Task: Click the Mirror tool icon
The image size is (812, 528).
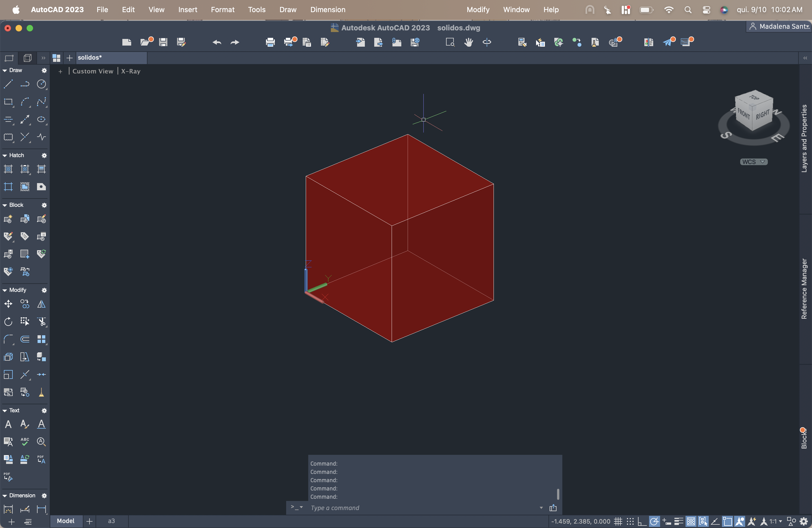Action: [x=41, y=304]
